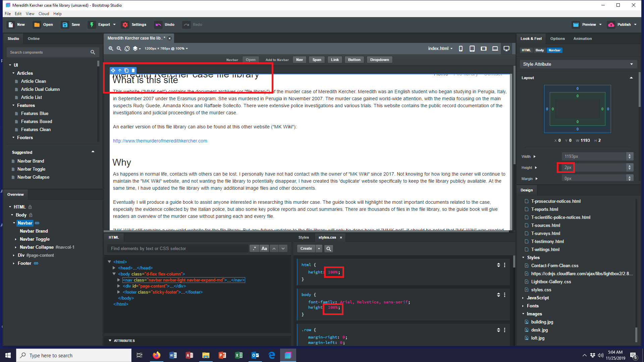Switch to the Styles tab

304,237
